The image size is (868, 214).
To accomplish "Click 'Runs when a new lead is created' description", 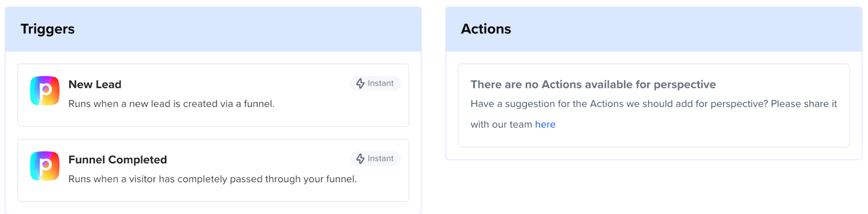I will click(x=171, y=104).
